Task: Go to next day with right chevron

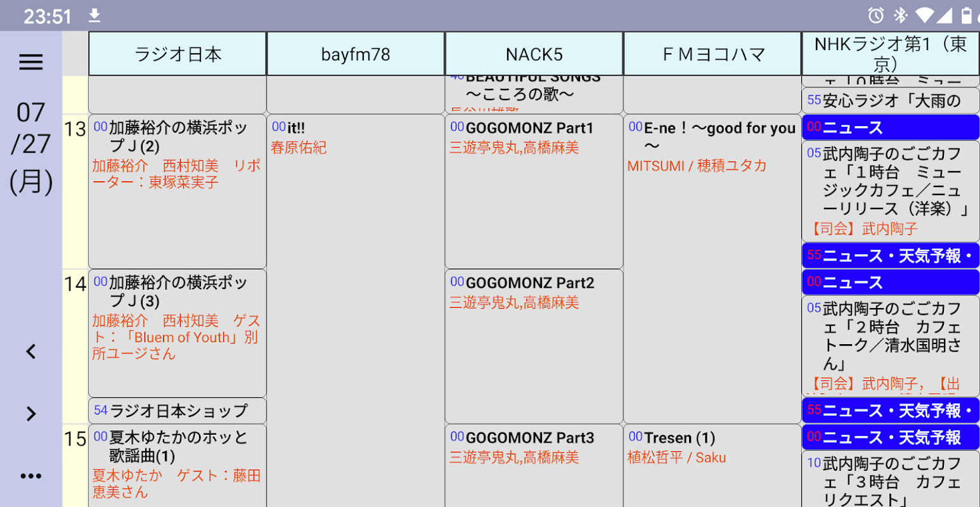Action: [x=31, y=414]
